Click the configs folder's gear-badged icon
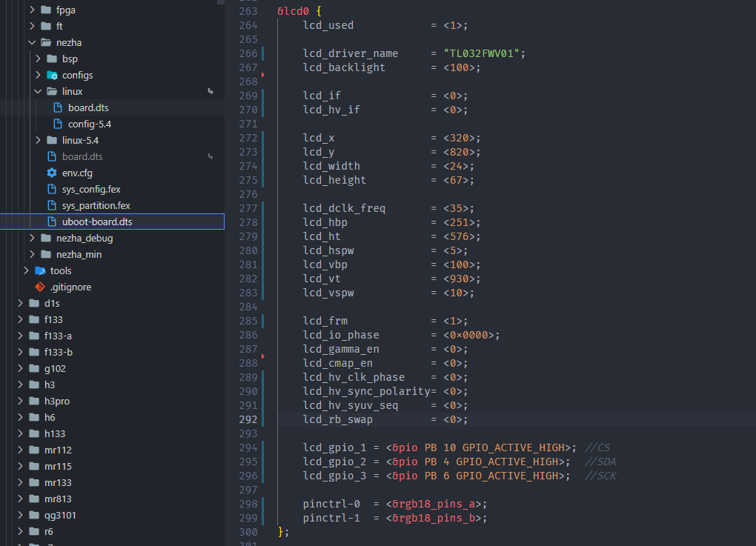The height and width of the screenshot is (546, 756). click(x=52, y=75)
